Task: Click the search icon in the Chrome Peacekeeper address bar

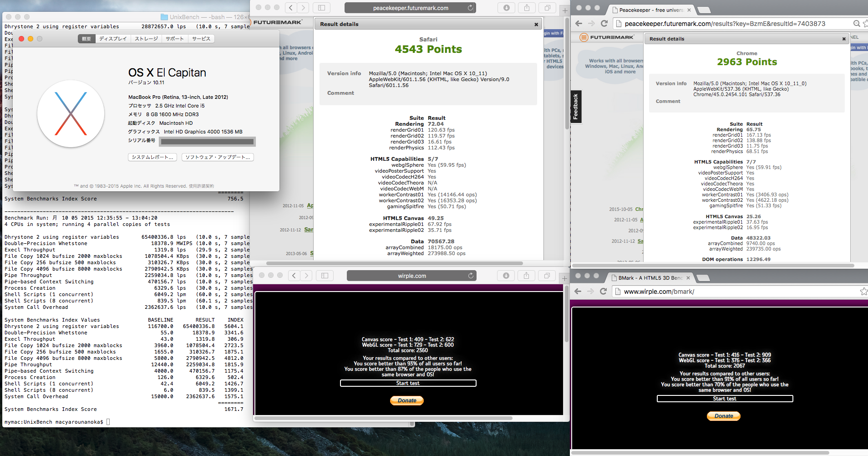Action: pos(857,24)
